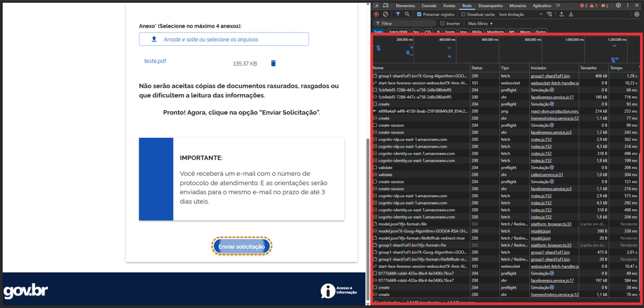
Task: Click the export HAR download icon
Action: pyautogui.click(x=571, y=15)
